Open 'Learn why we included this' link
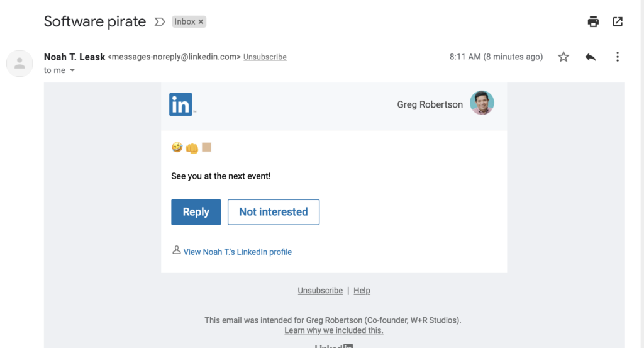This screenshot has height=348, width=644. point(333,330)
